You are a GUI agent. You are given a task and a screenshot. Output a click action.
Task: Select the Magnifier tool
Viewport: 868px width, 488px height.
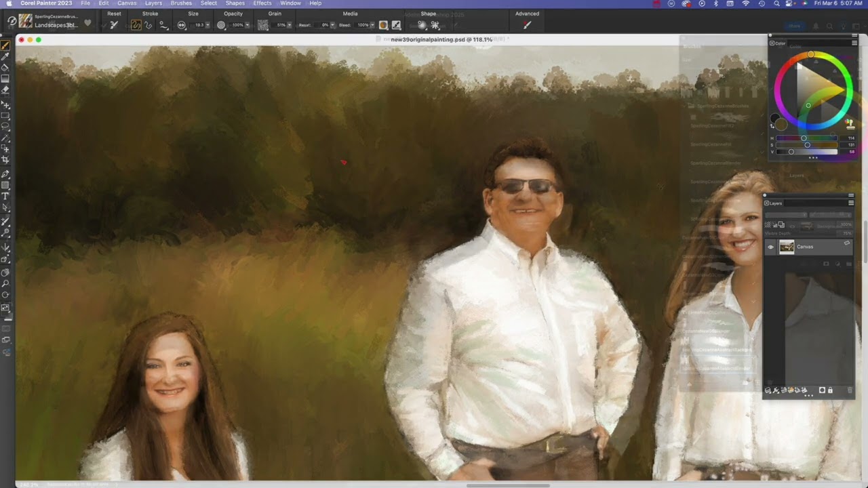[x=5, y=283]
